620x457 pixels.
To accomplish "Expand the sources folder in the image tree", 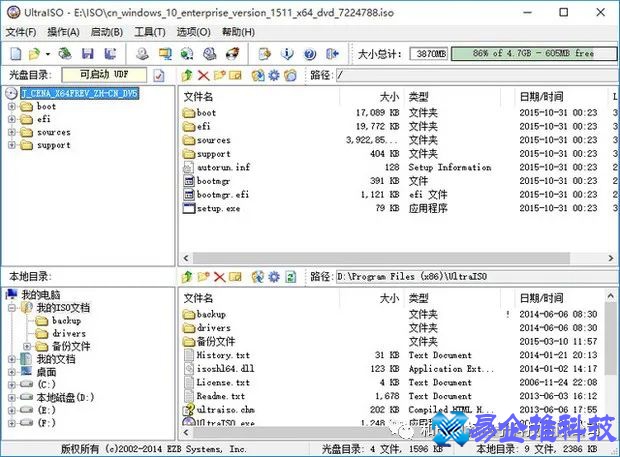I will tap(12, 132).
